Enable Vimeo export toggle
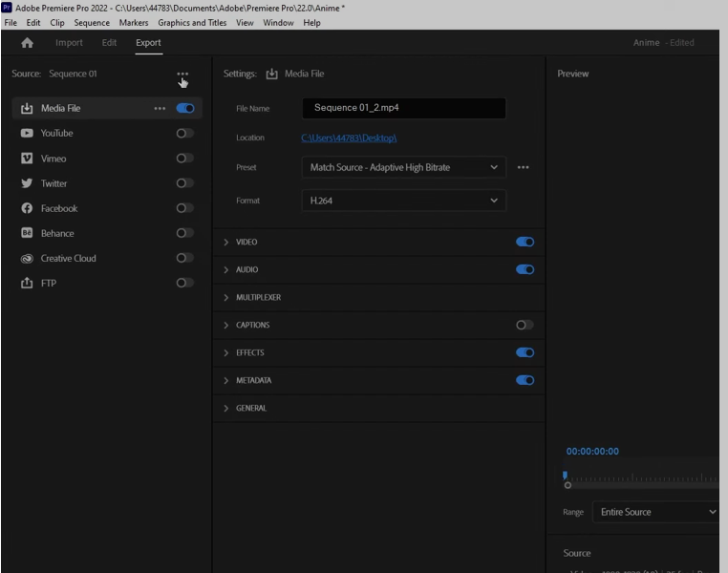The image size is (728, 573). point(184,159)
